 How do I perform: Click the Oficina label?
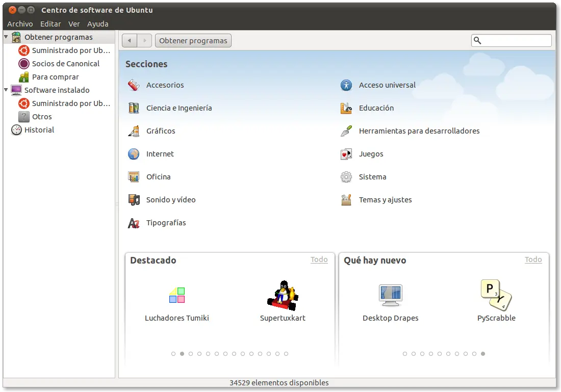[x=159, y=177]
